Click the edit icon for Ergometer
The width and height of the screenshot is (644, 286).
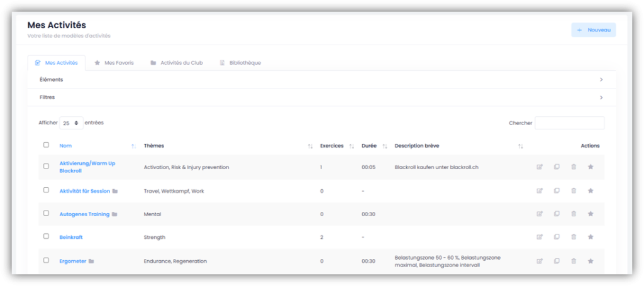coord(539,261)
